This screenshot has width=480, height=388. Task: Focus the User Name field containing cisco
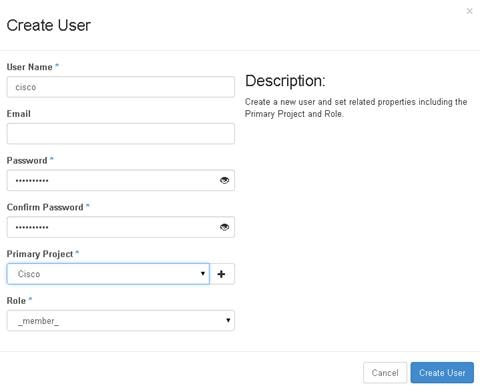(x=121, y=87)
